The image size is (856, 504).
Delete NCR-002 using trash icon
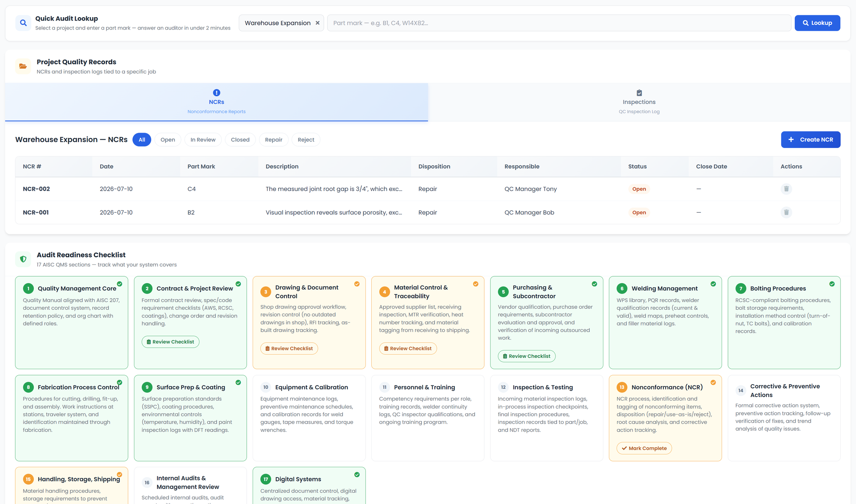click(786, 189)
